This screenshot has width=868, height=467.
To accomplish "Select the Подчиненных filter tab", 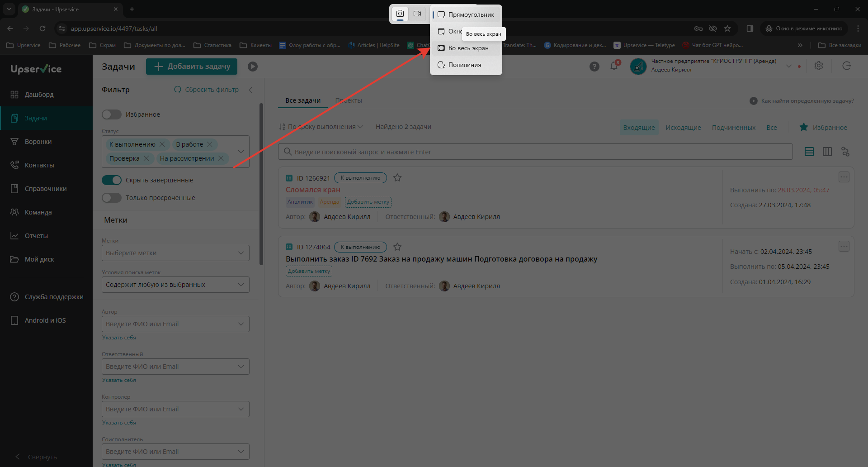I will 734,128.
